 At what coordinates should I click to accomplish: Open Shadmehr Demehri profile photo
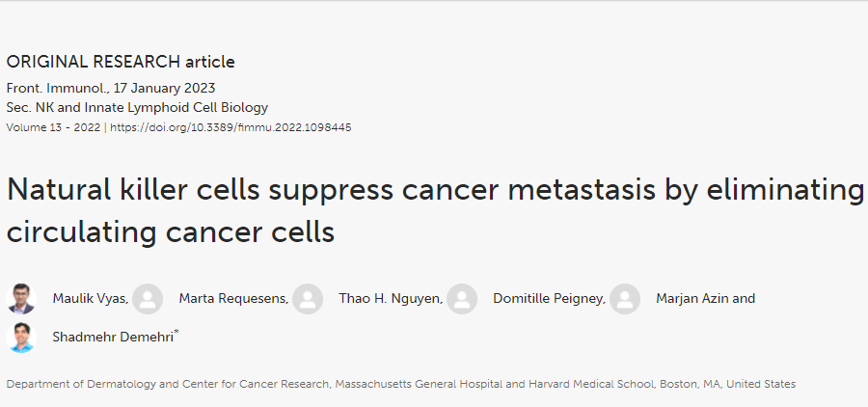[21, 337]
